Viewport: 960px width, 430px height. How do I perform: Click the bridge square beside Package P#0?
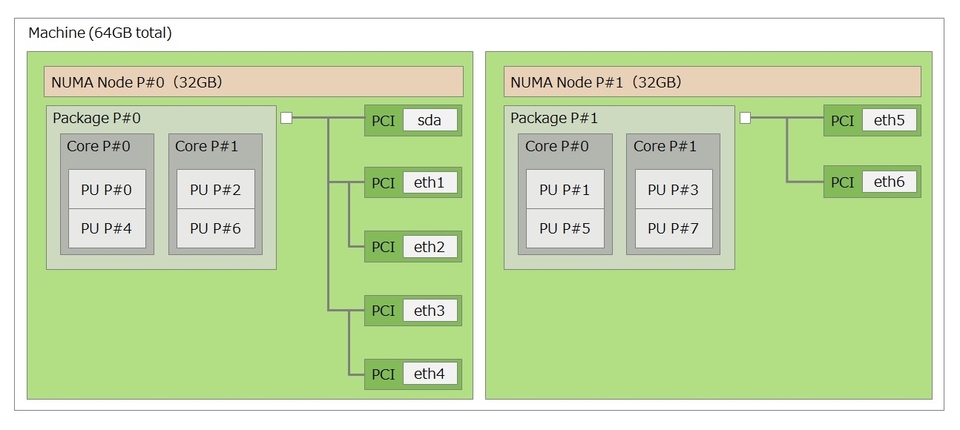(x=286, y=118)
